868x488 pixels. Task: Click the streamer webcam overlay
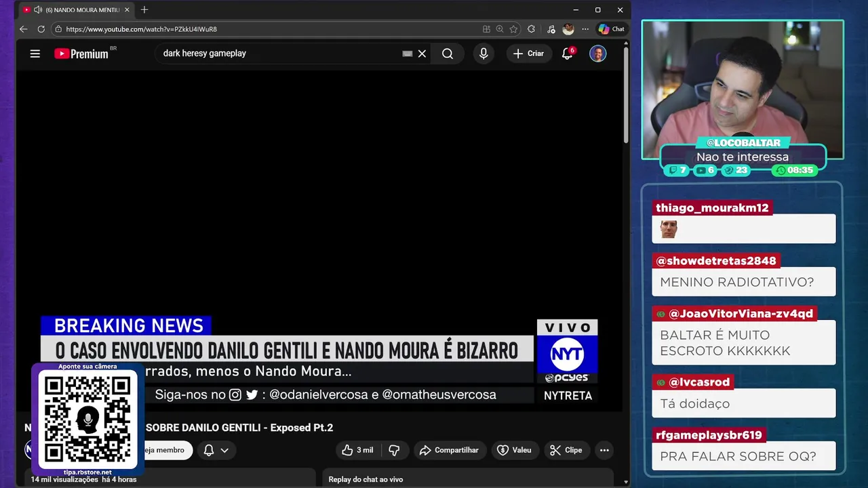point(743,88)
